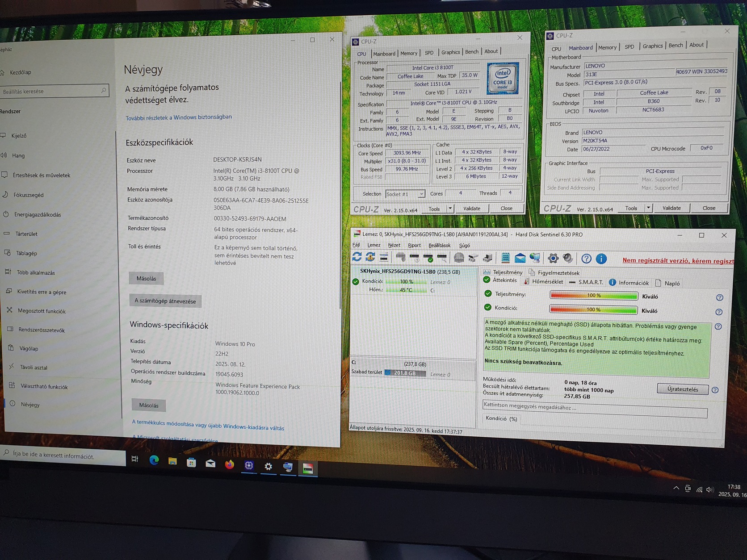Viewport: 747px width, 560px height.
Task: Click the question mark help icon in Hard Disk Sentinel toolbar
Action: [x=587, y=259]
